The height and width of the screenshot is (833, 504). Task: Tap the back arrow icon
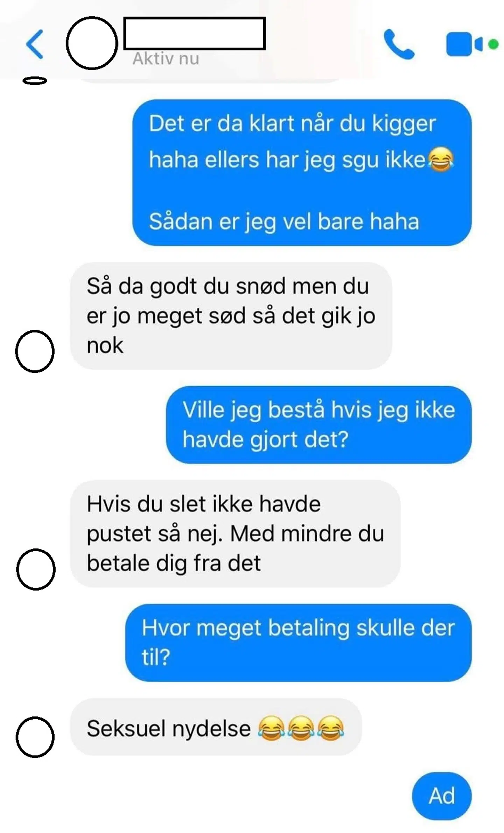35,44
